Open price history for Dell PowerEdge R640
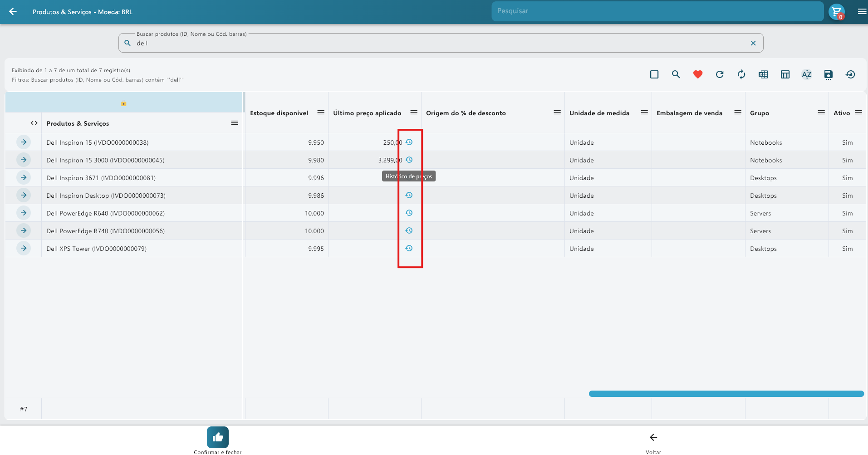 point(409,213)
